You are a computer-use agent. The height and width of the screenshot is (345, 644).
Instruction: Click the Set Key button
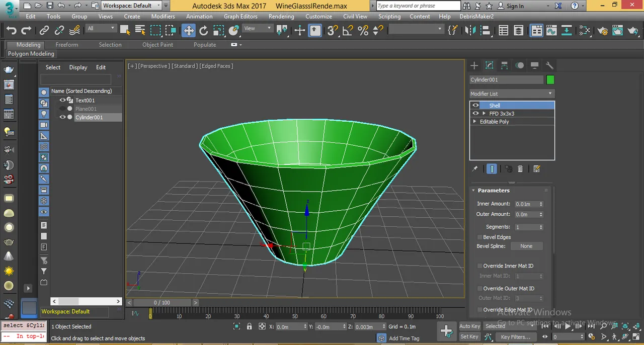[x=469, y=336]
